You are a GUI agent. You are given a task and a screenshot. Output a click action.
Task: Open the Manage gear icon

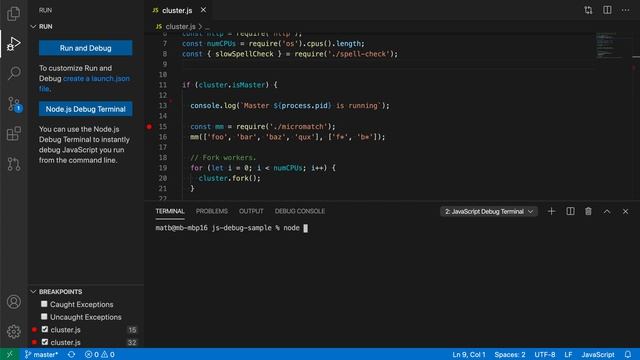tap(13, 331)
